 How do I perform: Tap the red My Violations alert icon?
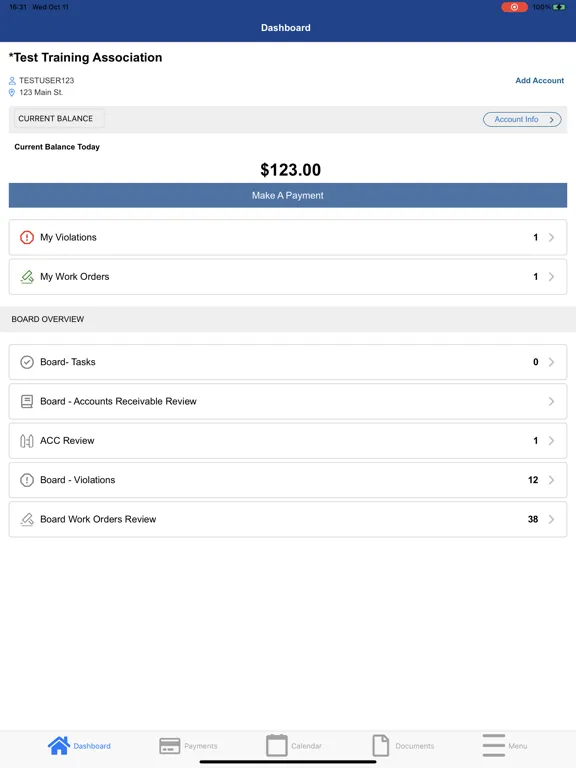coord(27,238)
